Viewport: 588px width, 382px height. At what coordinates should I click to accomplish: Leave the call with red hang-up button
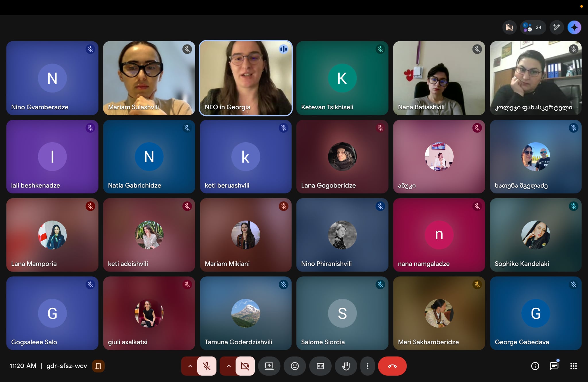392,366
